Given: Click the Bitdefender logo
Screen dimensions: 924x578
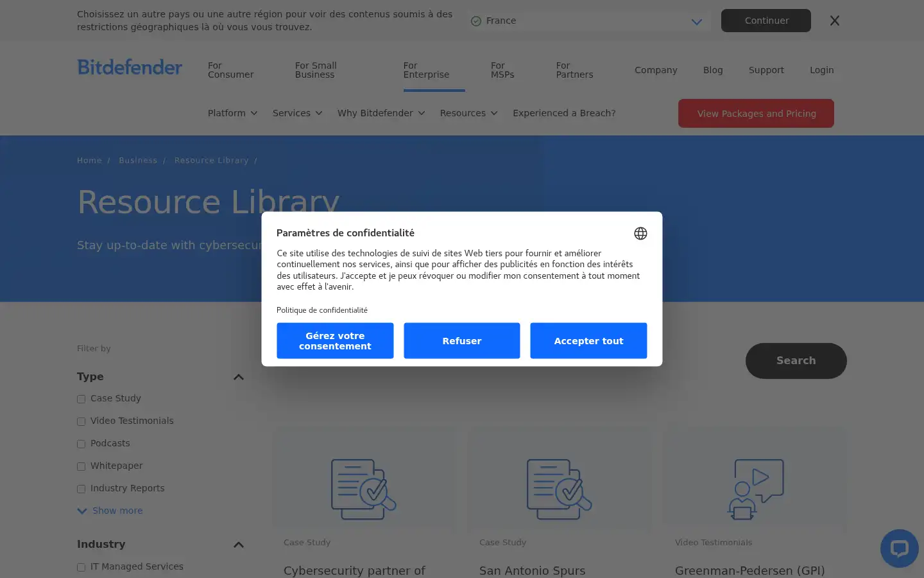Looking at the screenshot, I should coord(130,67).
